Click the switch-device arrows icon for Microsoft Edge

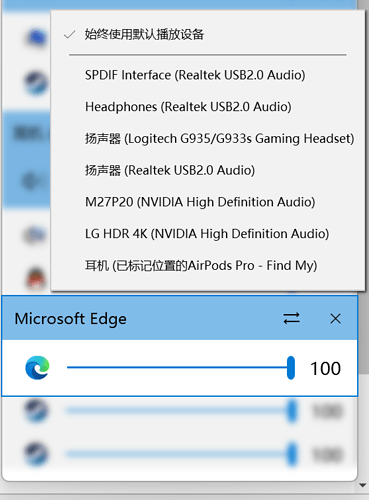click(x=291, y=318)
